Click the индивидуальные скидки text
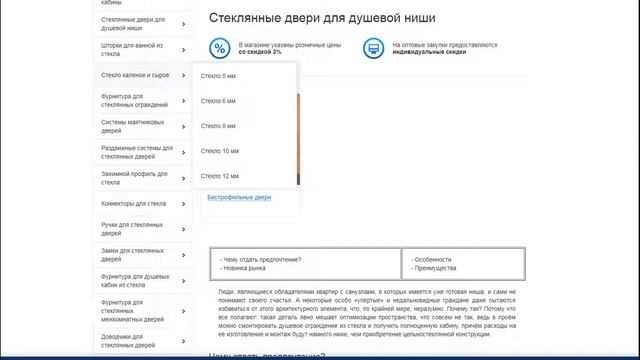This screenshot has height=360, width=640. [x=429, y=52]
